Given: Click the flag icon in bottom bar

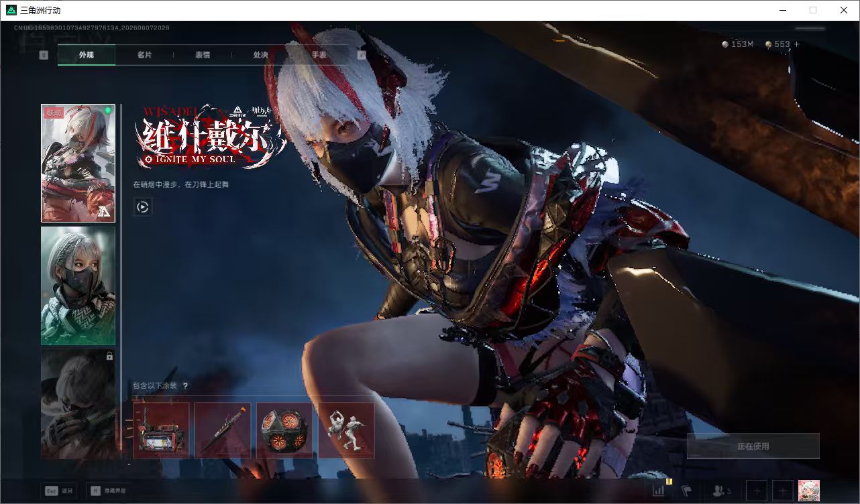Looking at the screenshot, I should point(686,491).
